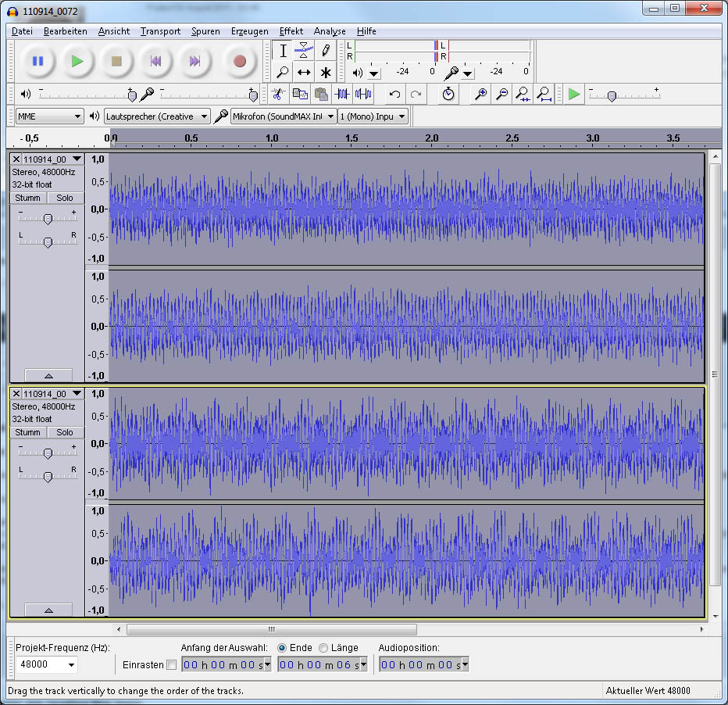Click the Skip to End button
Image resolution: width=728 pixels, height=705 pixels.
195,61
